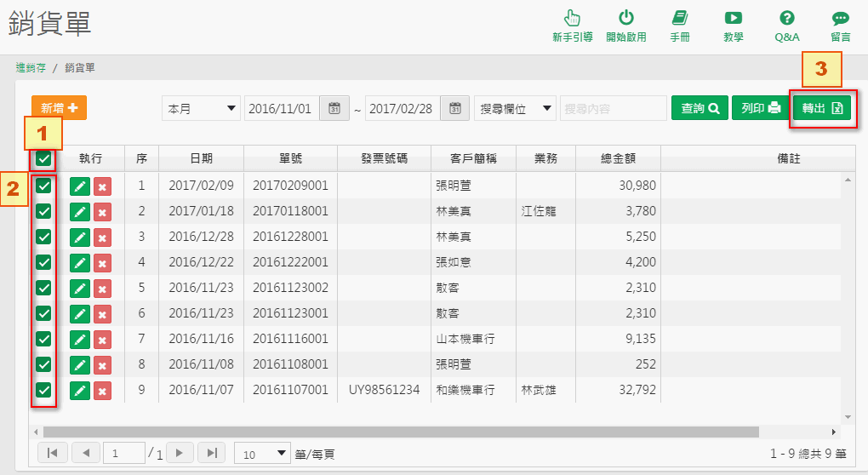Open the 新手引導 beginner guide icon
This screenshot has height=475, width=868.
[572, 26]
